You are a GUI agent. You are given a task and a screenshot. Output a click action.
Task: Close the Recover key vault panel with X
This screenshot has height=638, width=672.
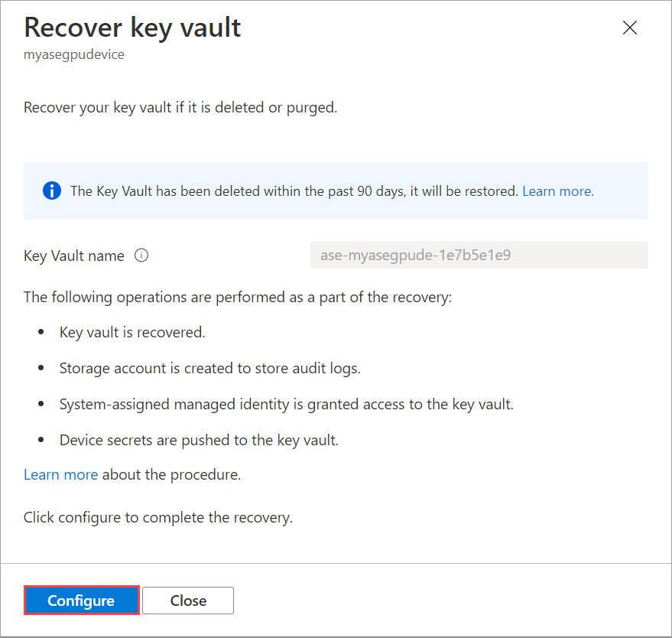[x=630, y=28]
